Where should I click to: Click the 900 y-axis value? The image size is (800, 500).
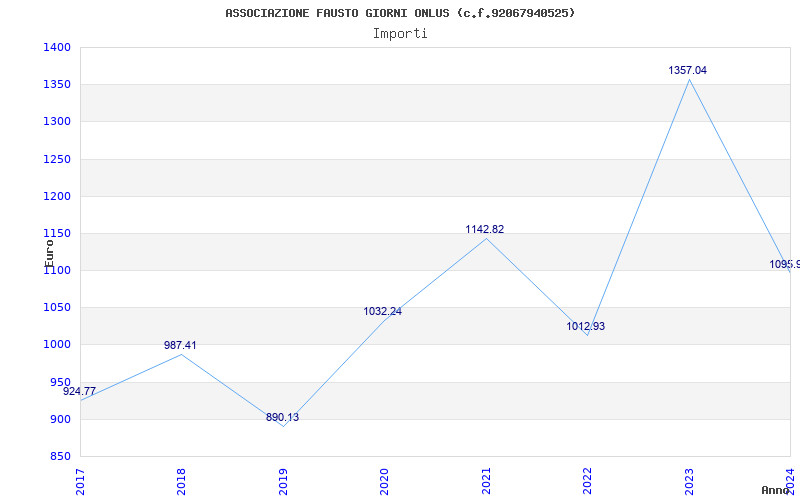tap(60, 419)
